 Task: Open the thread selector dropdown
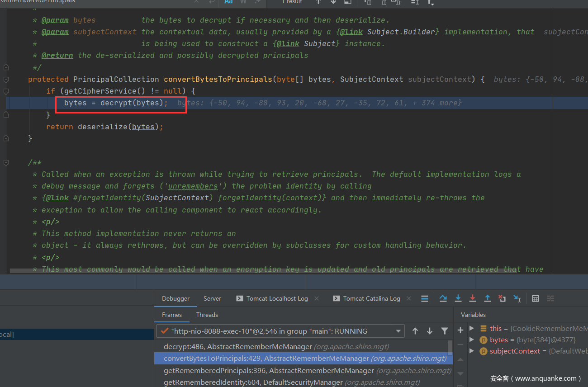[x=398, y=331]
